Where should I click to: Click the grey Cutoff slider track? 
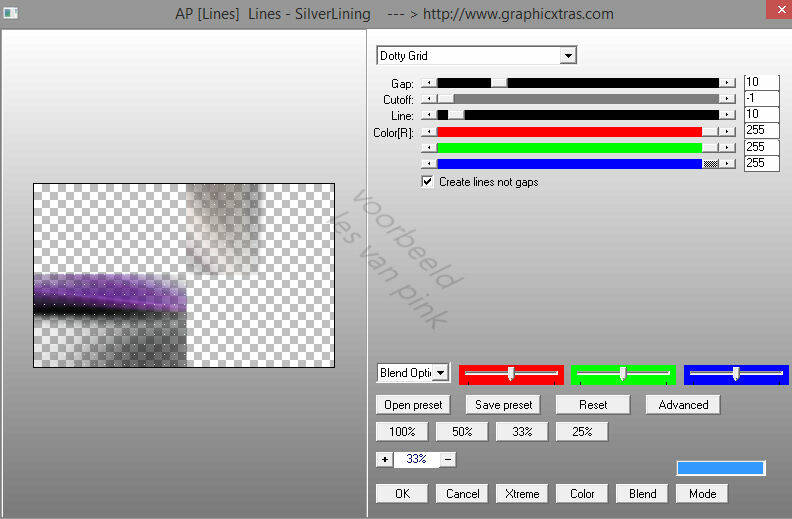coord(578,99)
